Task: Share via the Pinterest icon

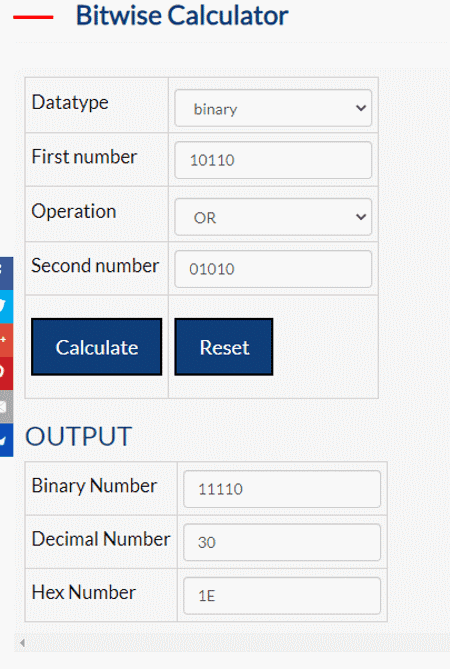Action: click(x=6, y=373)
